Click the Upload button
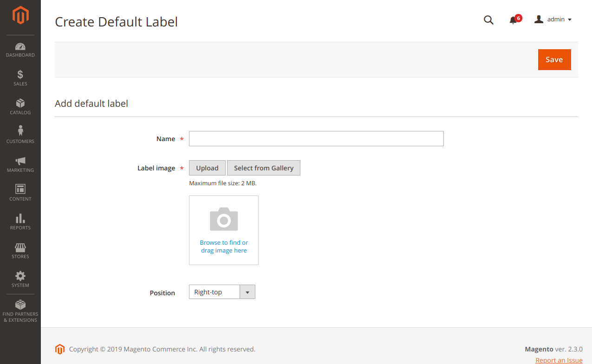592x364 pixels. [x=207, y=168]
